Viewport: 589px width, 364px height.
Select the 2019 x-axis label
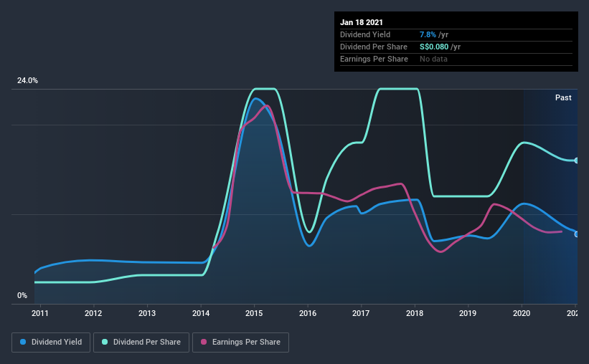coord(468,313)
